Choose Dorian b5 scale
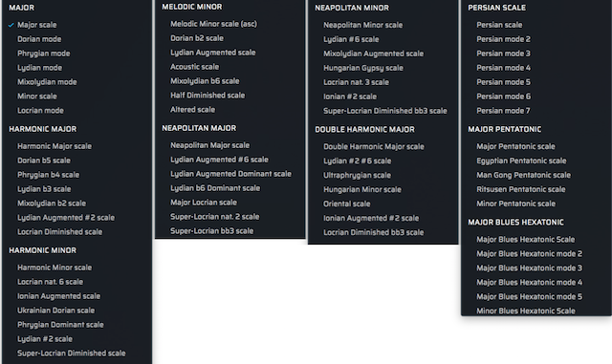Screen dimensions: 612x364 point(44,161)
